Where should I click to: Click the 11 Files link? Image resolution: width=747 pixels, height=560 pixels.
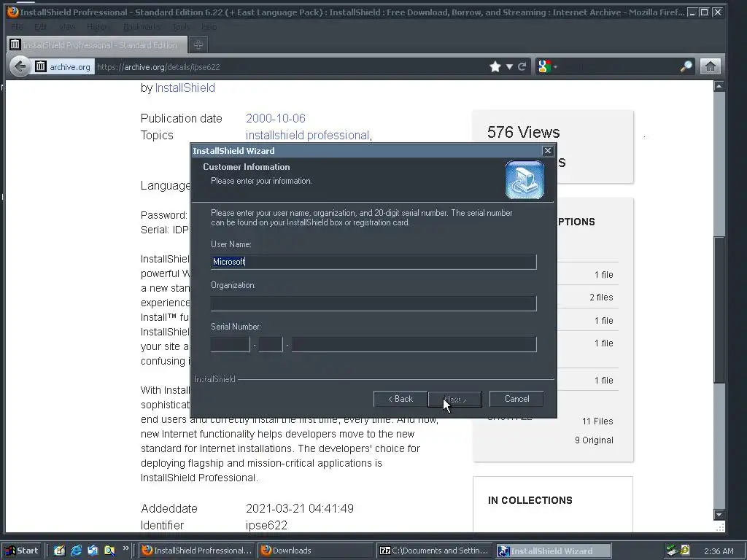pos(597,421)
